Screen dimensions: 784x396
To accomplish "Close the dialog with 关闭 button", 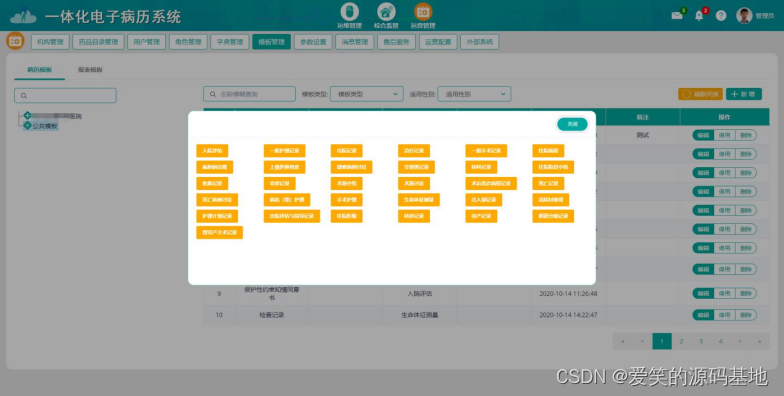I will point(572,124).
